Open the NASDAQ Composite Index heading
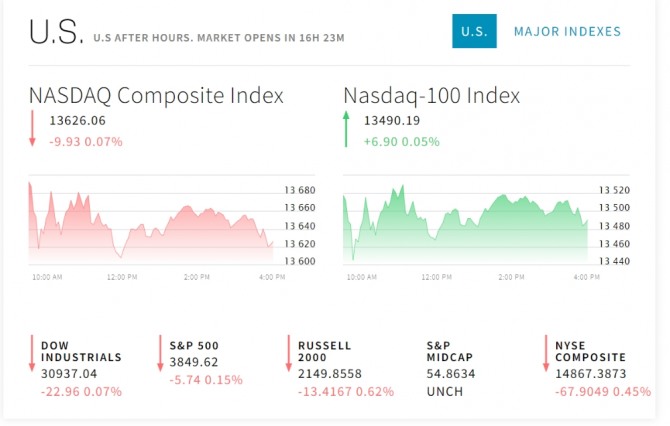The image size is (670, 426). point(156,96)
